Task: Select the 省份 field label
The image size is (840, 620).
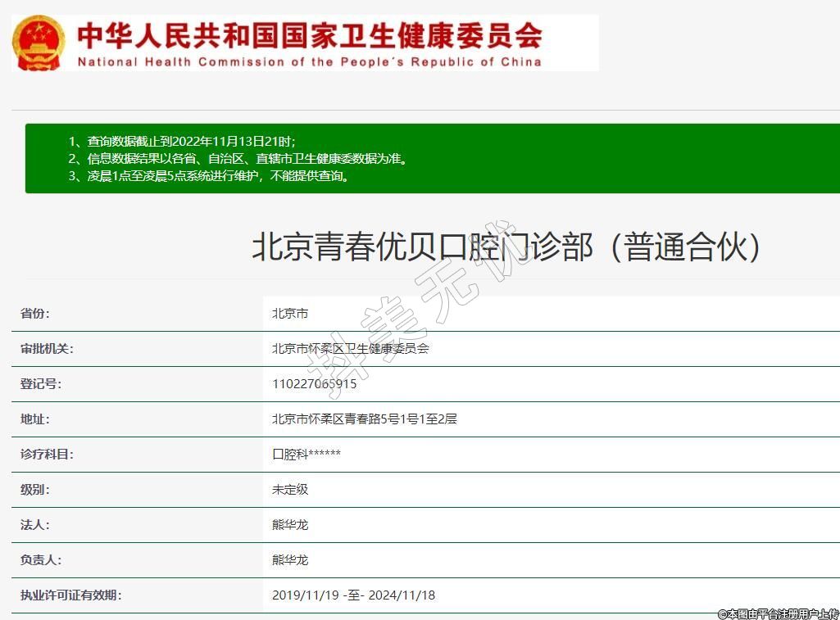Action: coord(35,314)
